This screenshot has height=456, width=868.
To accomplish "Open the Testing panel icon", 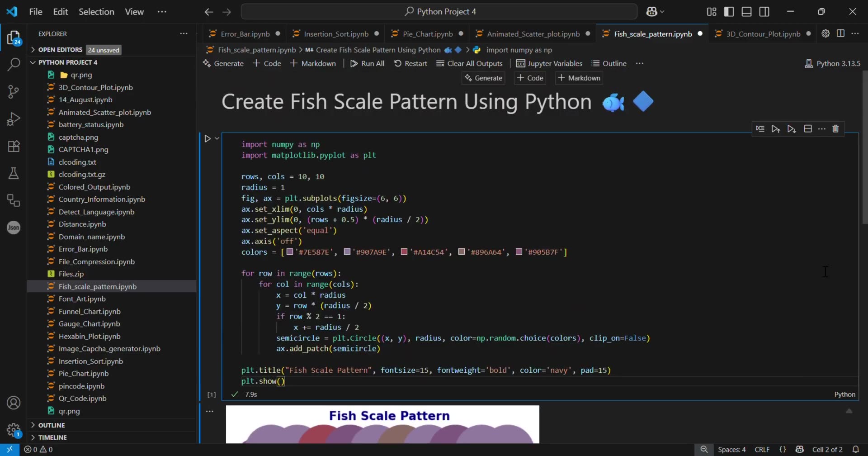I will click(x=14, y=173).
